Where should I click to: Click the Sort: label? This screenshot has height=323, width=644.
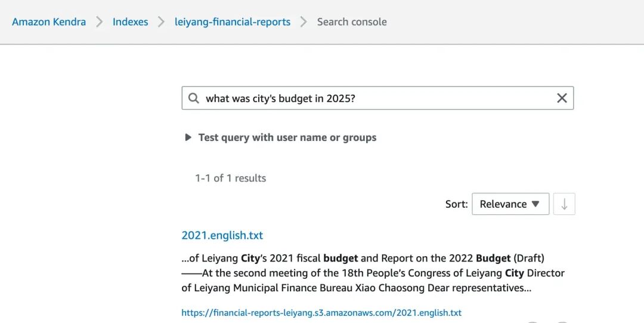click(456, 204)
